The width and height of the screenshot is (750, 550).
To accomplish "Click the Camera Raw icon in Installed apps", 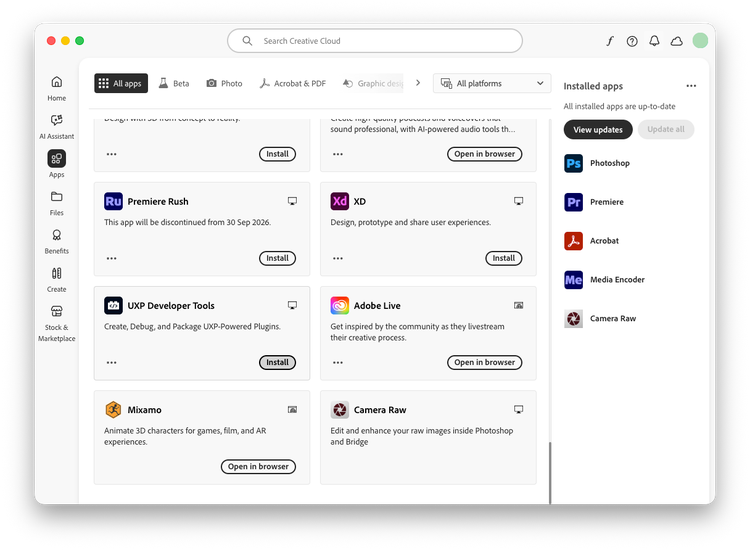I will (574, 319).
